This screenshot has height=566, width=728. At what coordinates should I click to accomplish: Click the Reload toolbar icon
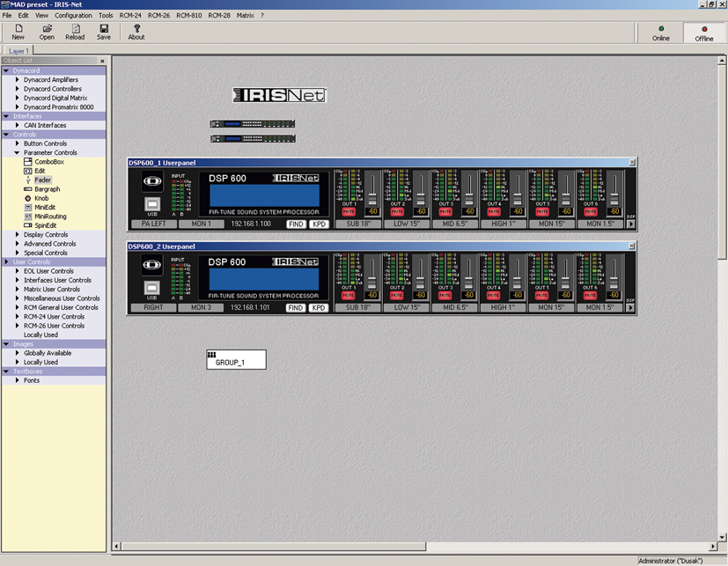pyautogui.click(x=75, y=32)
